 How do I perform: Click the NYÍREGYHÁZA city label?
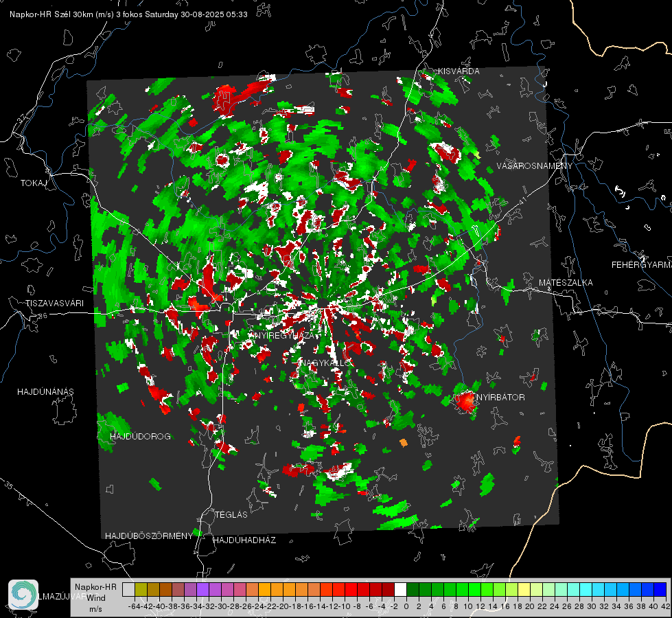pyautogui.click(x=285, y=335)
